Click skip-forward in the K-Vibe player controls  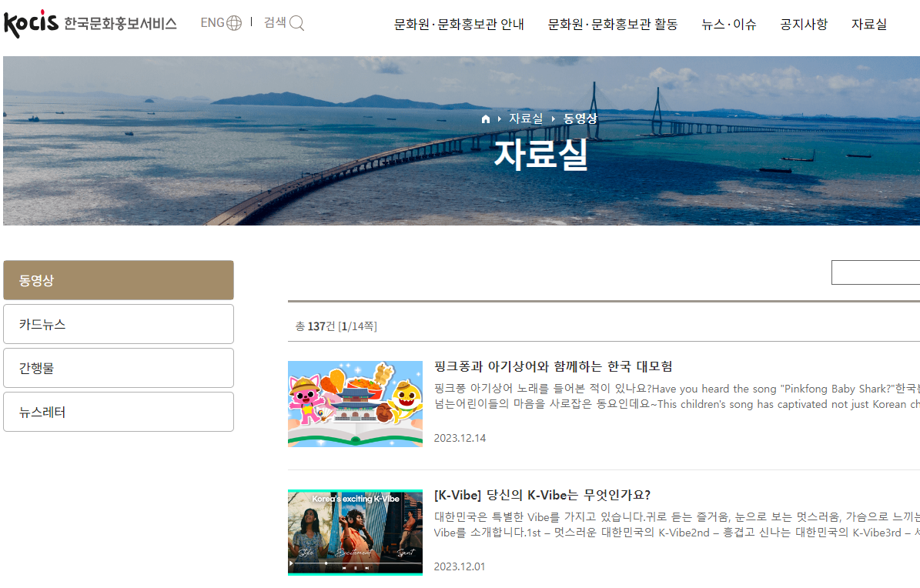coord(367,568)
